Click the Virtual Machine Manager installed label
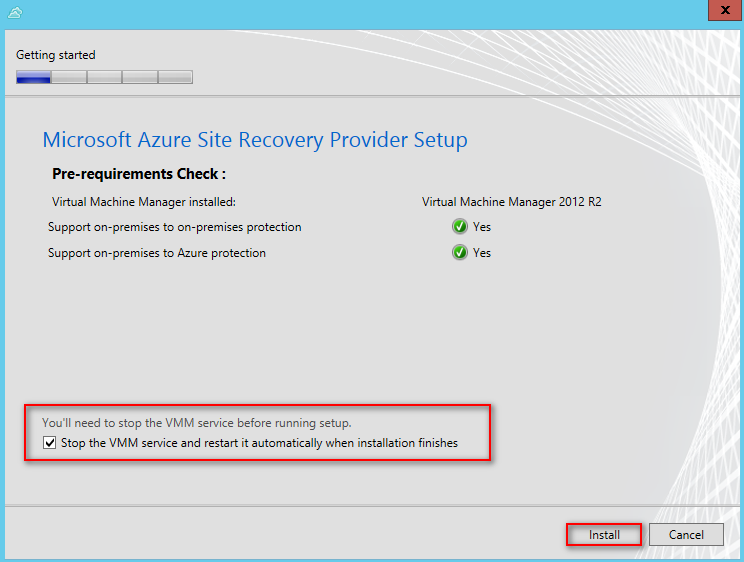The image size is (744, 562). [x=143, y=201]
